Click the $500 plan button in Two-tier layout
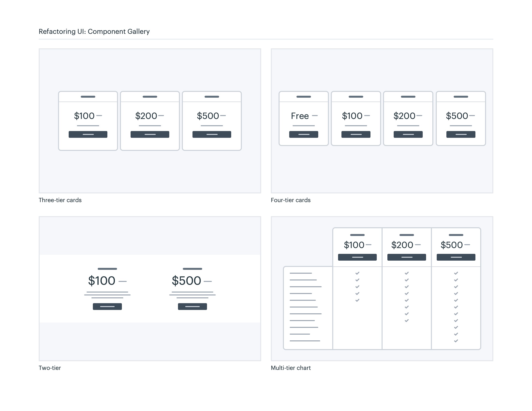 pos(192,307)
